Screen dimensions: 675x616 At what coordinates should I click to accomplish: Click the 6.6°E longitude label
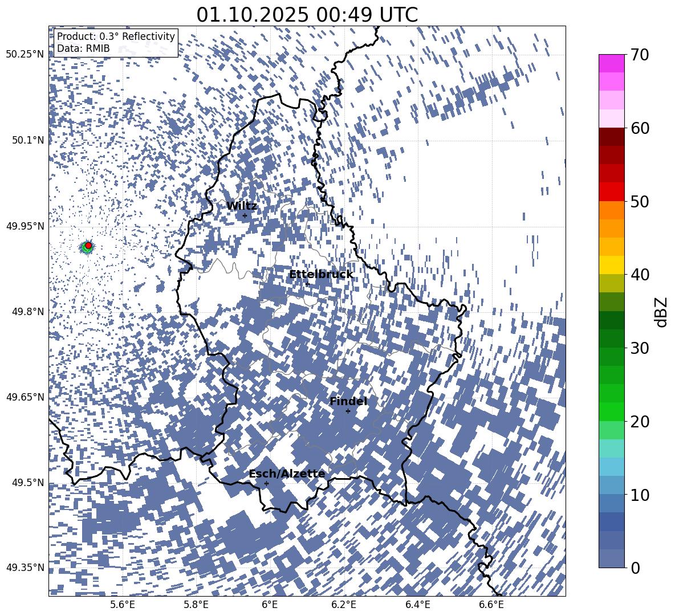coord(491,605)
